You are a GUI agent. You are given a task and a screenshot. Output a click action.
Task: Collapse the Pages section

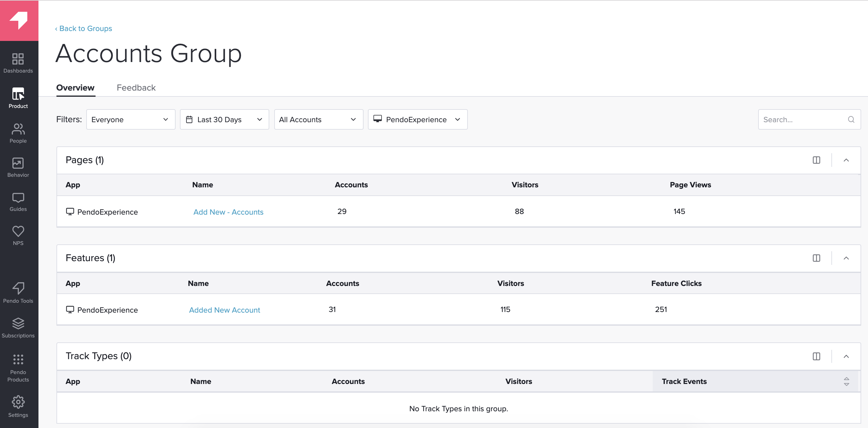846,160
